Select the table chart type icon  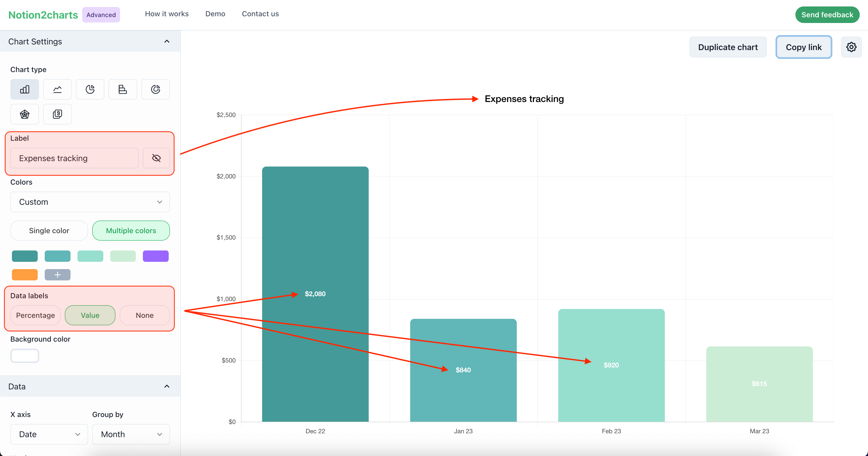[57, 114]
